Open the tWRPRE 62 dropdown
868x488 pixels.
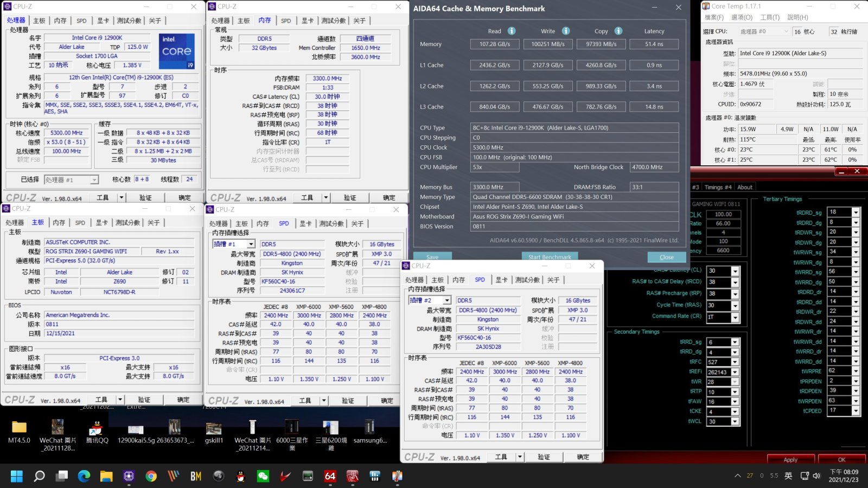click(x=856, y=371)
